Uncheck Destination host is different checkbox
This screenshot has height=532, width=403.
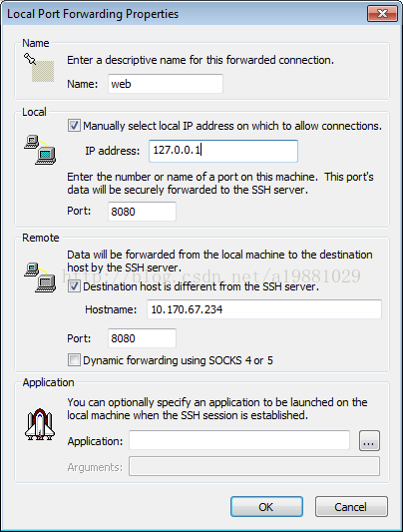tap(74, 286)
